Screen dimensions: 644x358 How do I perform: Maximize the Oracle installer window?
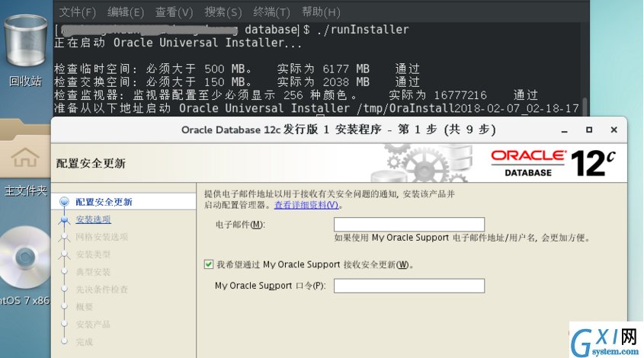tap(589, 129)
